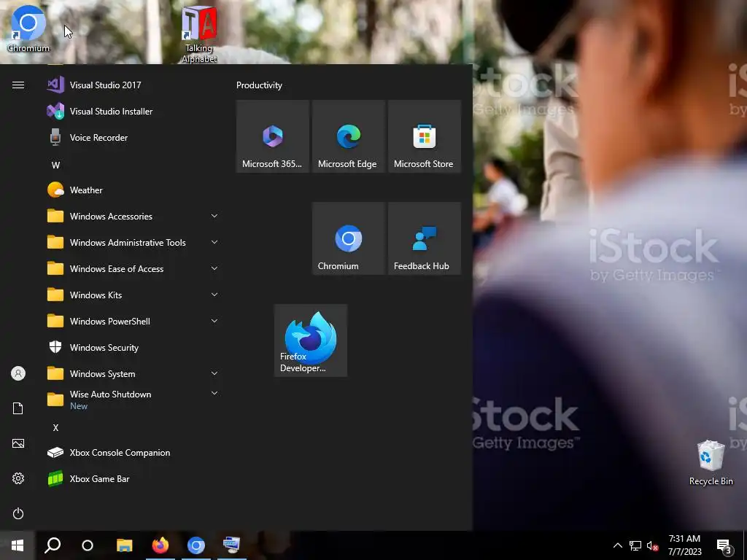Open Pictures from Start sidebar
The height and width of the screenshot is (560, 747).
[x=18, y=444]
